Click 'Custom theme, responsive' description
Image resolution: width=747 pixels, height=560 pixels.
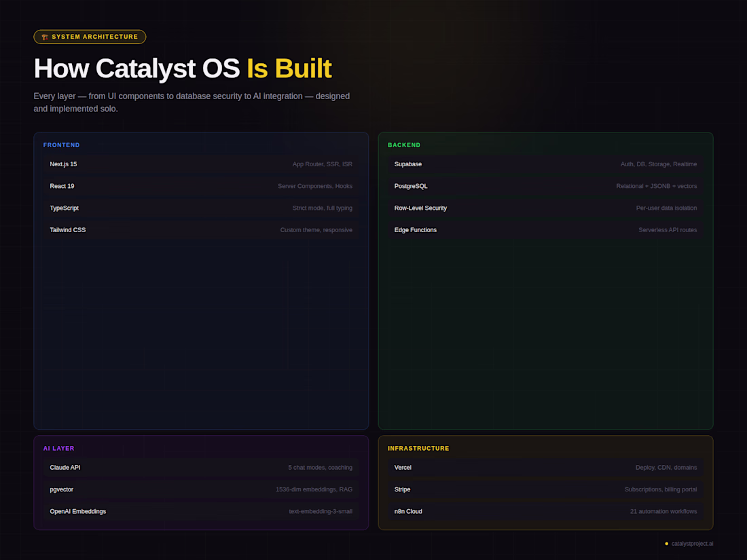pyautogui.click(x=316, y=230)
